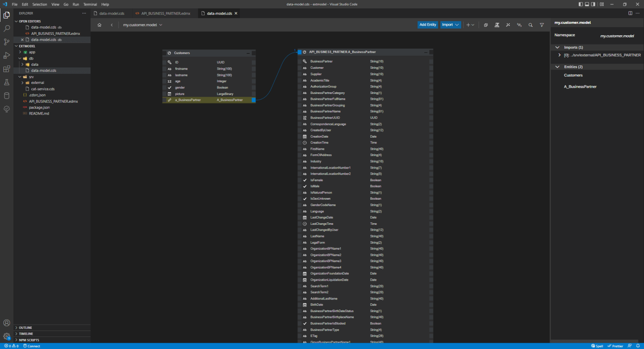644x349 pixels.
Task: Click the Search icon in the activity bar
Action: (x=6, y=28)
